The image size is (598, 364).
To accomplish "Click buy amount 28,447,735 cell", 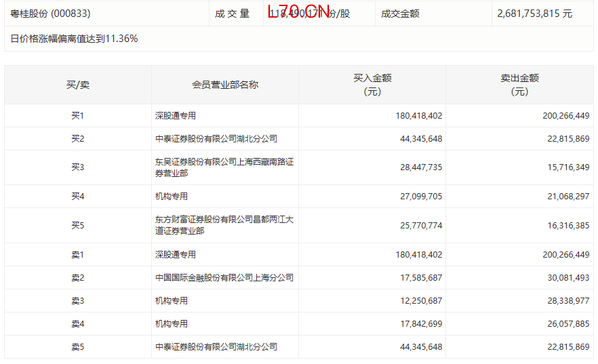I will point(419,167).
